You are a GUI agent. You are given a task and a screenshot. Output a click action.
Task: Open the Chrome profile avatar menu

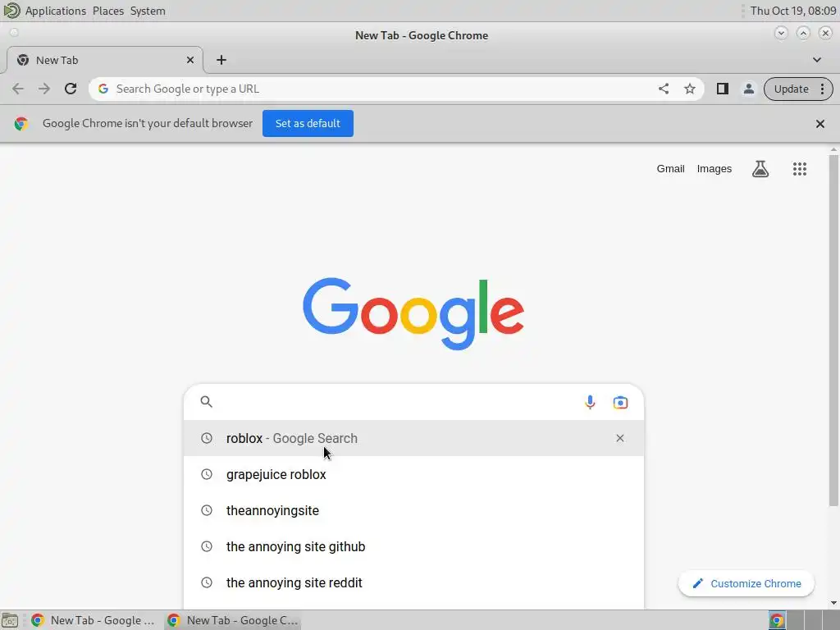748,89
